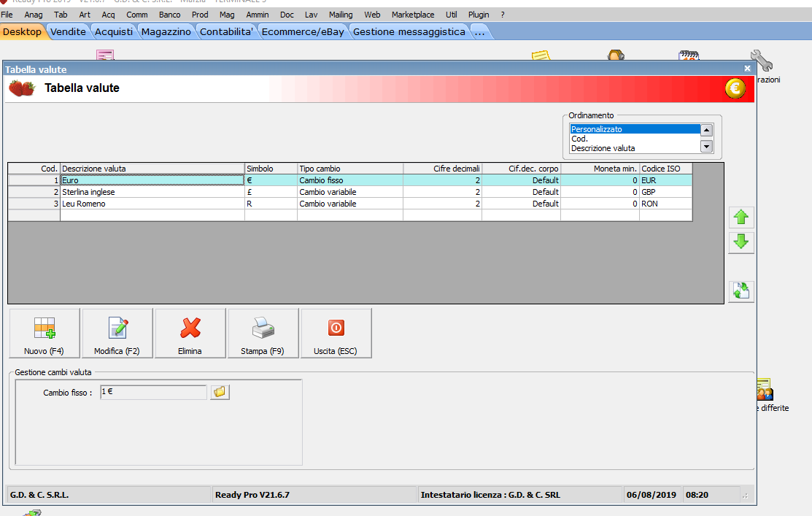Click the Cambio fisso input field
Viewport: 812px width, 516px height.
click(x=153, y=392)
